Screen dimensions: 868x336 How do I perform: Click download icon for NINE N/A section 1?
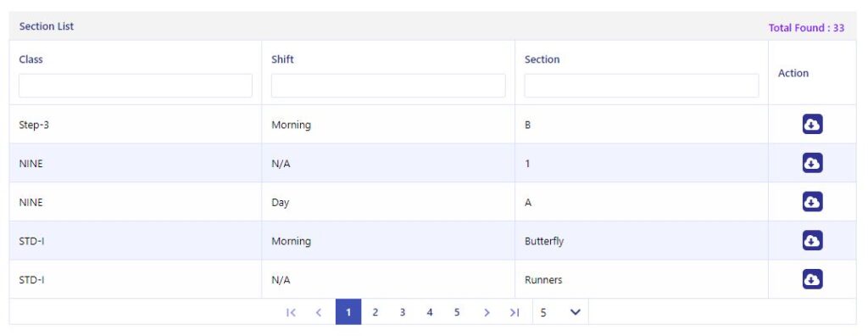pyautogui.click(x=812, y=163)
